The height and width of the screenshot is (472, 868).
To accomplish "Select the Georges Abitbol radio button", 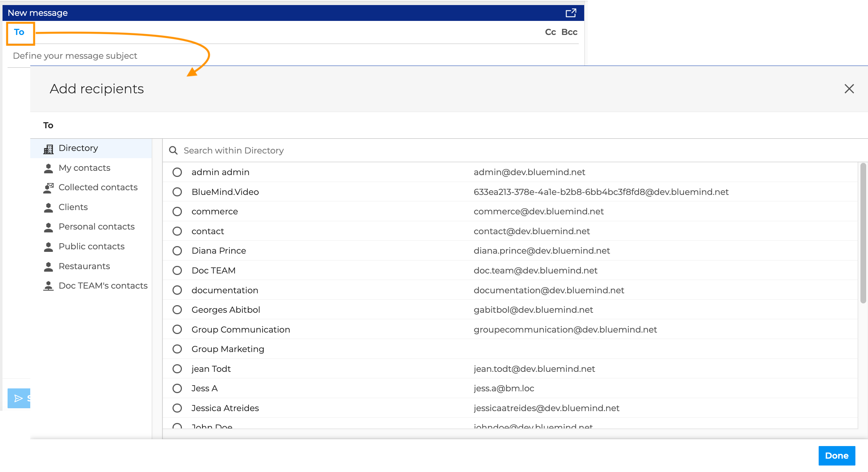I will click(x=177, y=310).
